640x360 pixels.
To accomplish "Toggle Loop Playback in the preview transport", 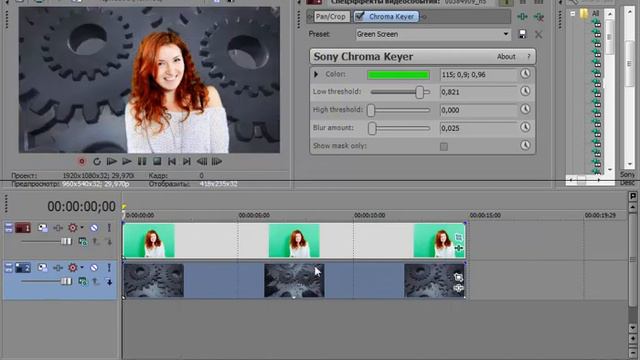I will pos(97,162).
